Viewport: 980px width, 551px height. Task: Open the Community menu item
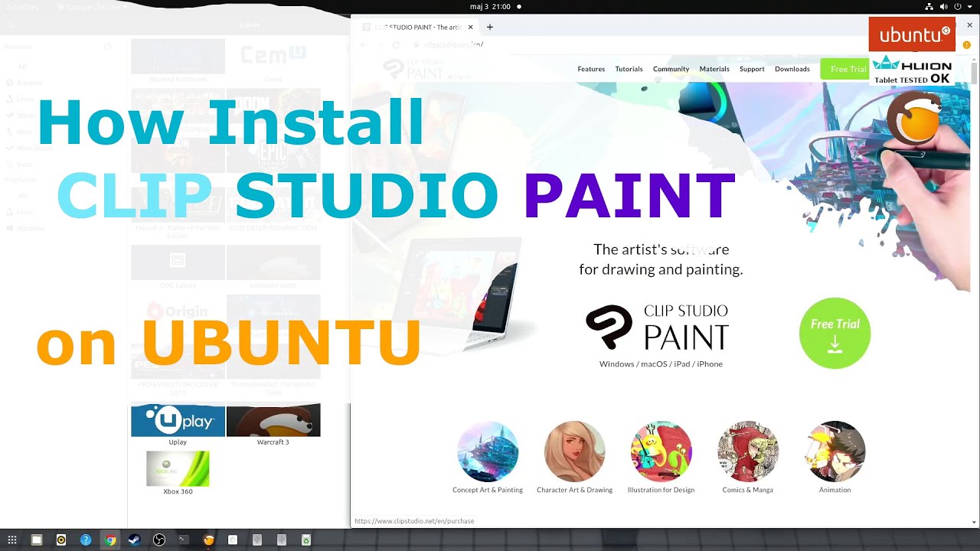pyautogui.click(x=671, y=69)
